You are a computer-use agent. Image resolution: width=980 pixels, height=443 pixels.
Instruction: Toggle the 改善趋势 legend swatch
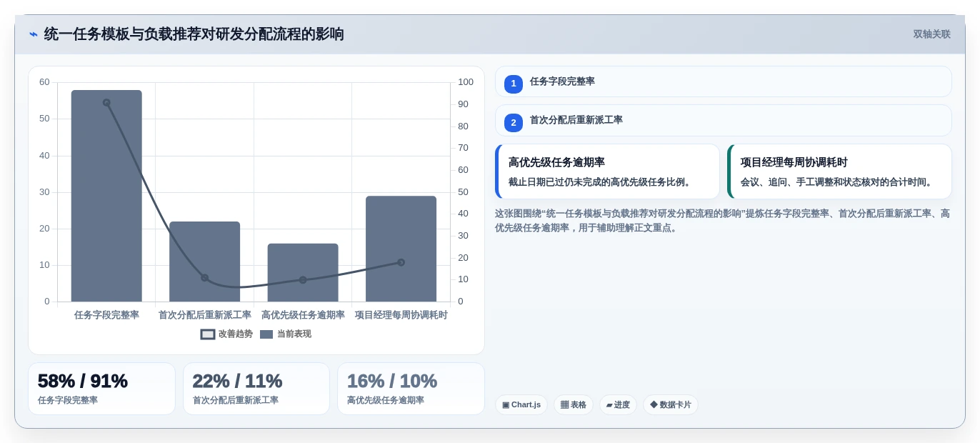tap(208, 334)
